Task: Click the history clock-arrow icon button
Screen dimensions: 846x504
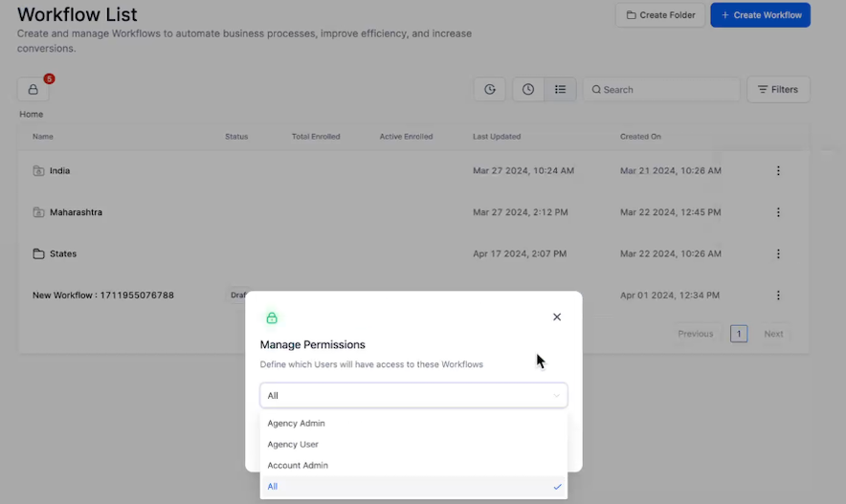Action: pyautogui.click(x=489, y=89)
